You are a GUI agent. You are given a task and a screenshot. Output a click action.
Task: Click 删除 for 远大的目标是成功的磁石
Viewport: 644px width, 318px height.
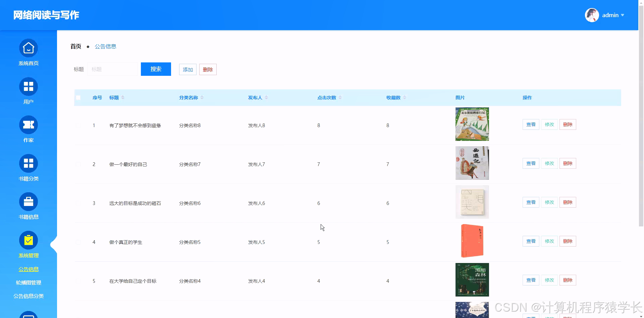tap(568, 202)
